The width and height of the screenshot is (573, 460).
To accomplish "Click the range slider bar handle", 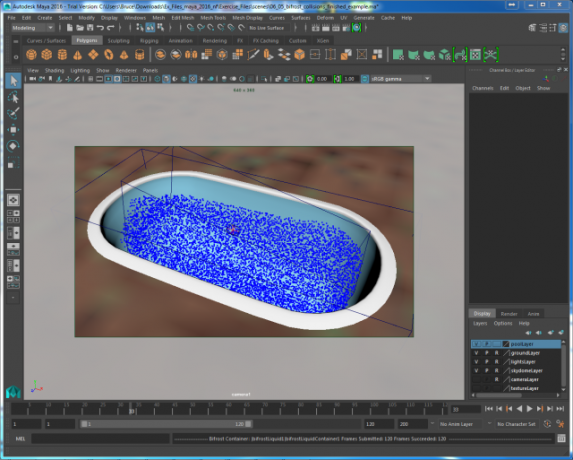I will coord(166,424).
